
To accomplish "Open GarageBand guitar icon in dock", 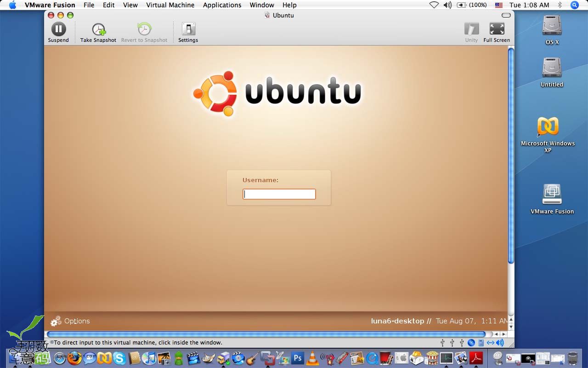I will 252,358.
